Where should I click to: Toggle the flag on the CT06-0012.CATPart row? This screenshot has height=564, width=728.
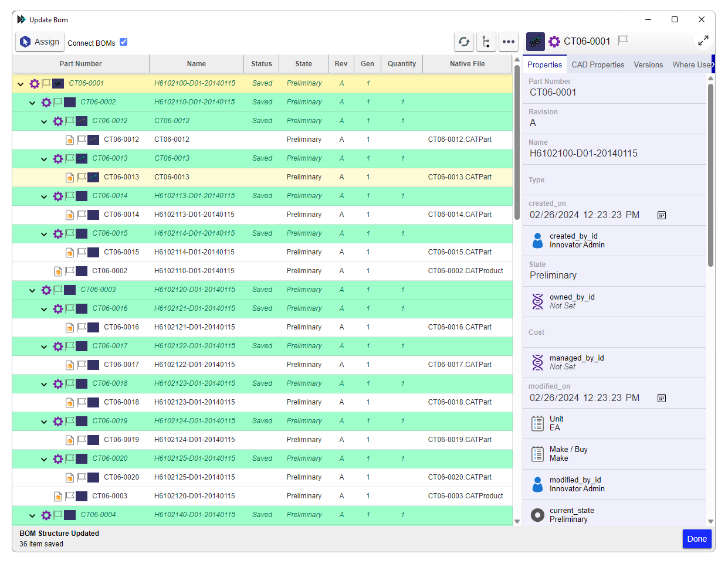(x=82, y=140)
